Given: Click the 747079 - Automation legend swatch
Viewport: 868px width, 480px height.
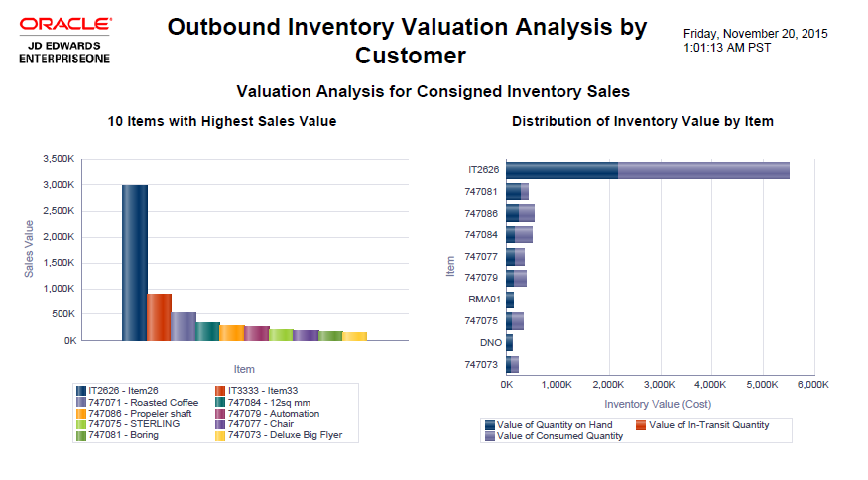Looking at the screenshot, I should click(x=220, y=414).
